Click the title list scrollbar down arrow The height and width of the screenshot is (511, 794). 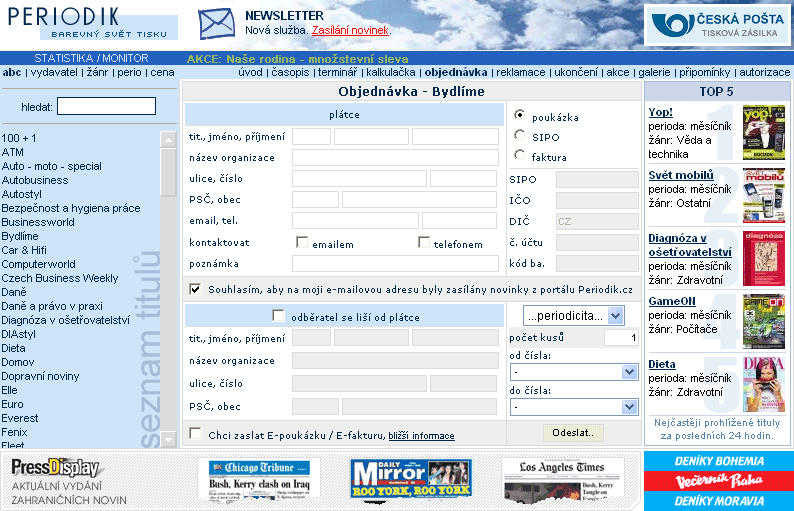click(x=168, y=440)
